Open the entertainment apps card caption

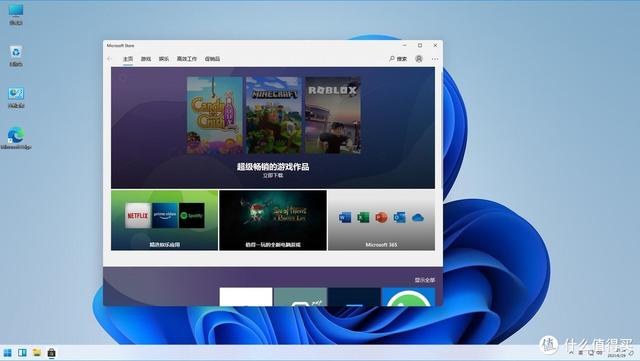[x=164, y=245]
